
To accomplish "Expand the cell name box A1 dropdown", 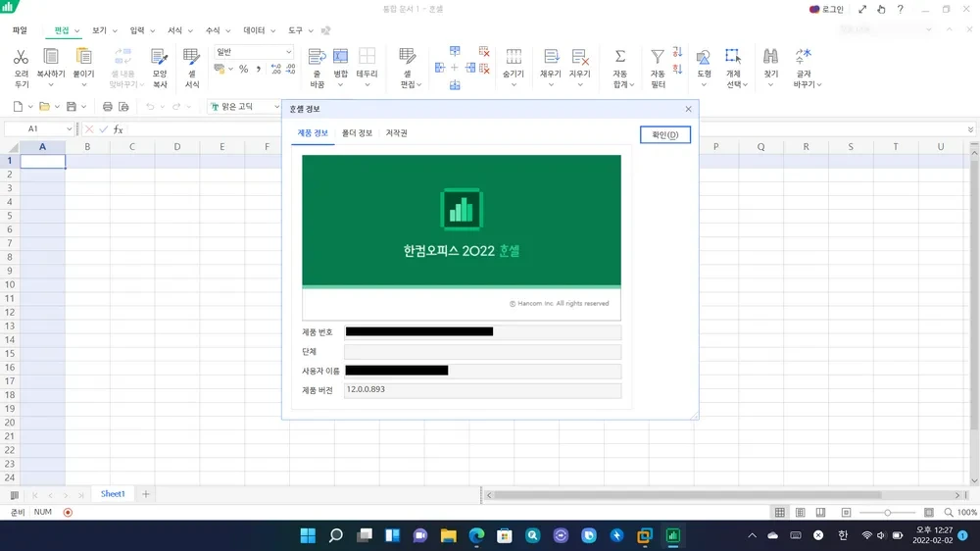I will point(69,128).
